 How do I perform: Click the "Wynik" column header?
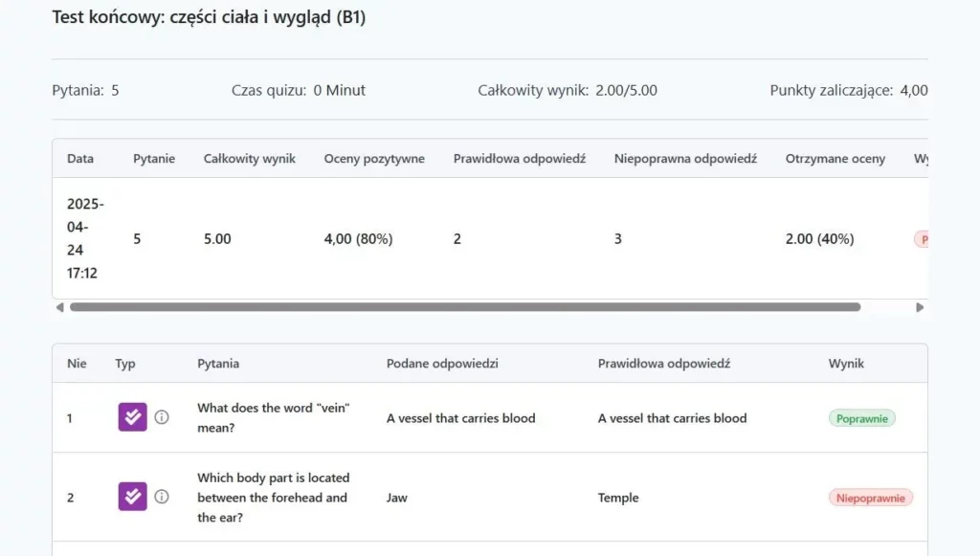point(846,364)
